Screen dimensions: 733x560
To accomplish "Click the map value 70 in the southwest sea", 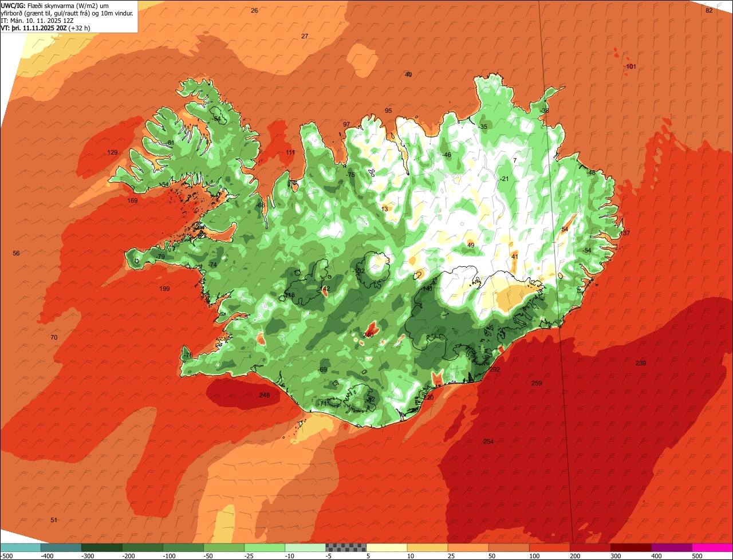I will [54, 338].
